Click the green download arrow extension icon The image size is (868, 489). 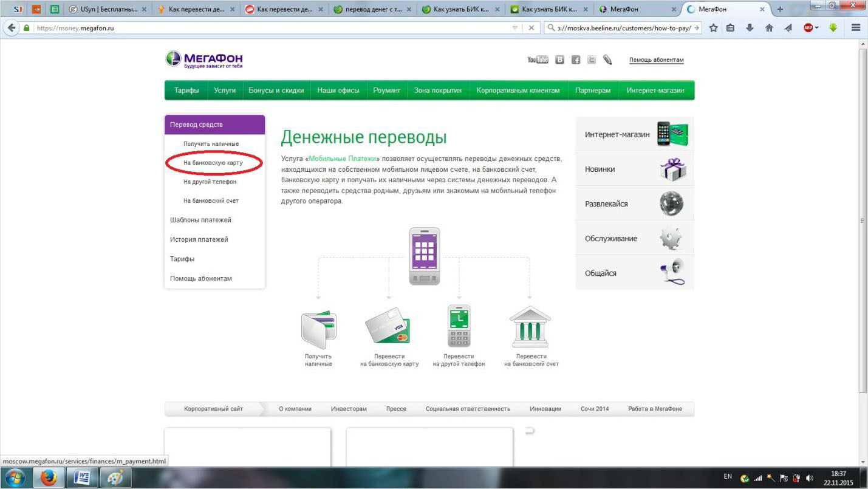tap(833, 28)
